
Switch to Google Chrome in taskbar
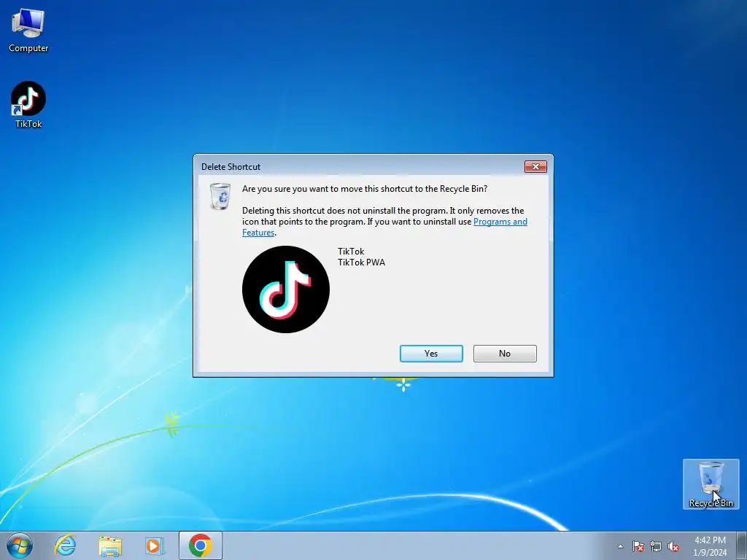click(x=201, y=545)
